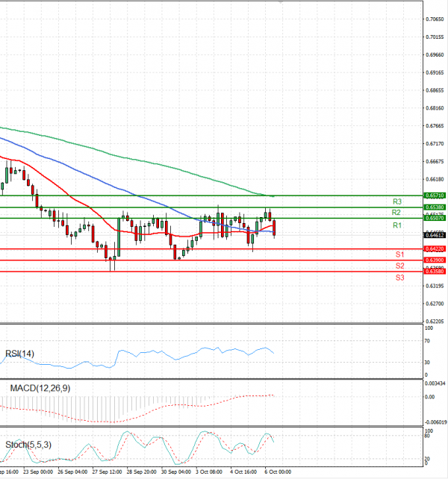This screenshot has height=479, width=448.
Task: Click the S2 support label
Action: point(399,266)
